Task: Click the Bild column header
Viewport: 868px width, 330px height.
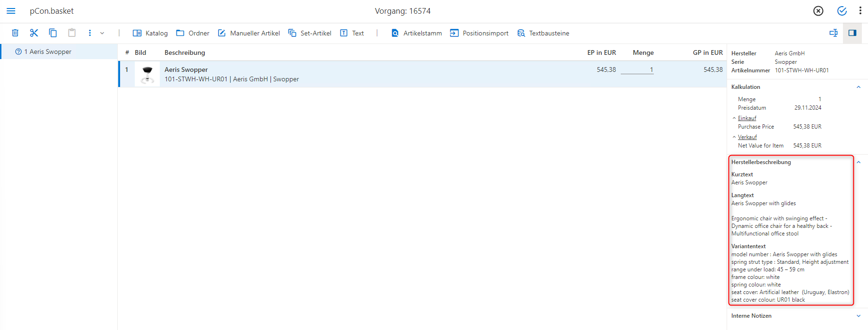Action: tap(140, 52)
